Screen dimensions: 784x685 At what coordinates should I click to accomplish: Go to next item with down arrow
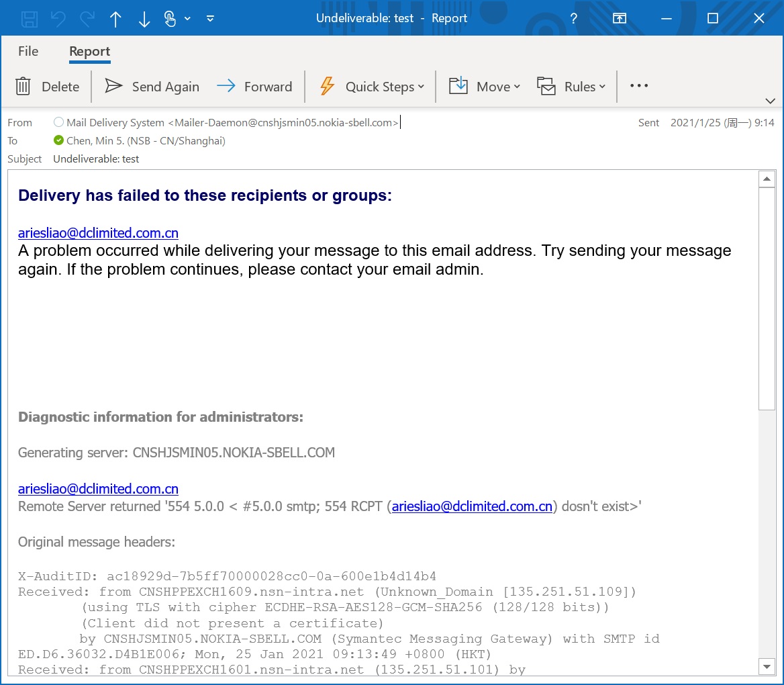144,19
